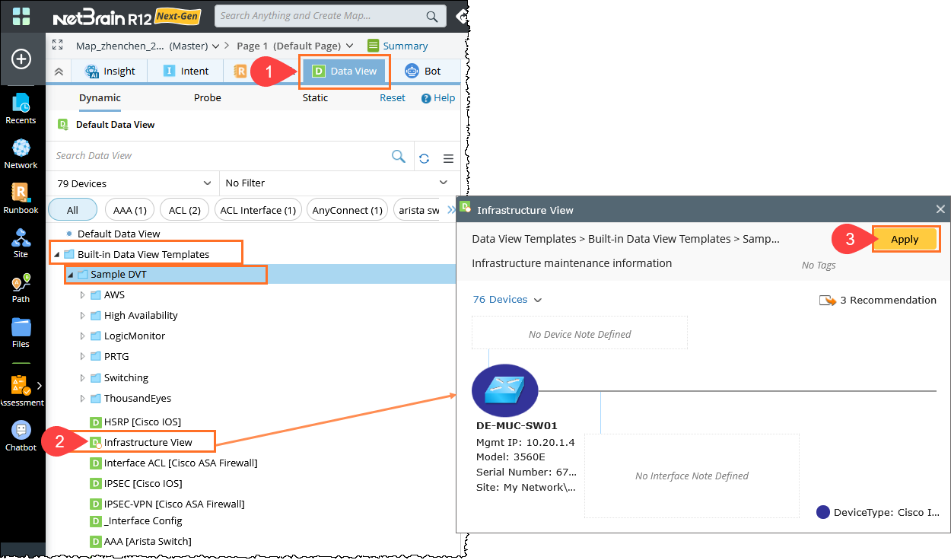
Task: Click the search magnifier in Search Data View
Action: pyautogui.click(x=398, y=156)
